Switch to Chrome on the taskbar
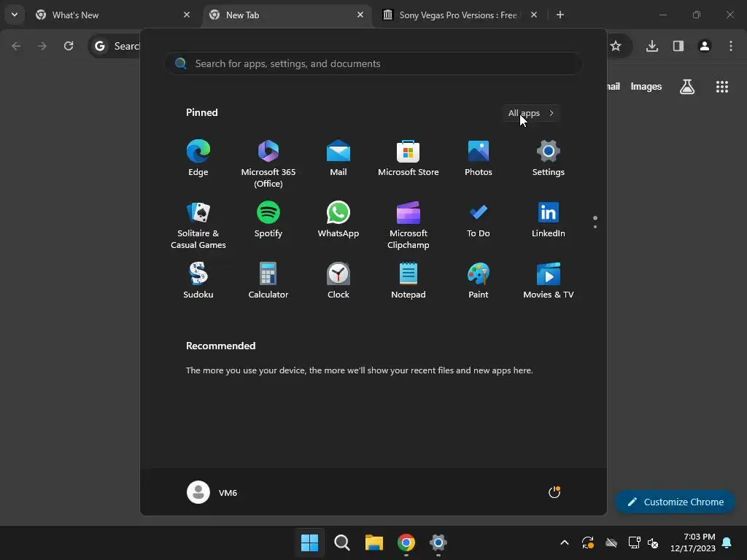 (x=406, y=542)
